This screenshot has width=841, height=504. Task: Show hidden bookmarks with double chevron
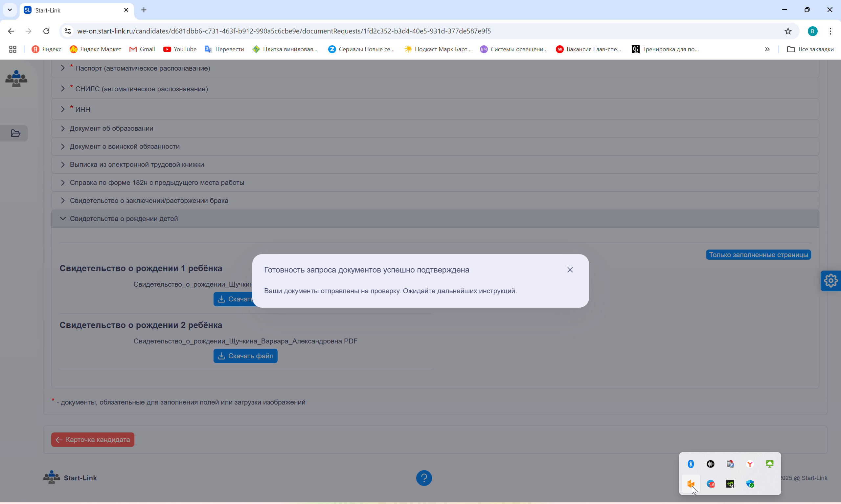(x=767, y=49)
